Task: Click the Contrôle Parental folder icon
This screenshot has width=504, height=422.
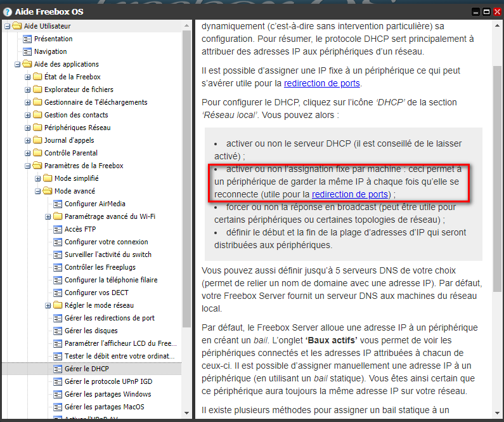Action: (37, 153)
